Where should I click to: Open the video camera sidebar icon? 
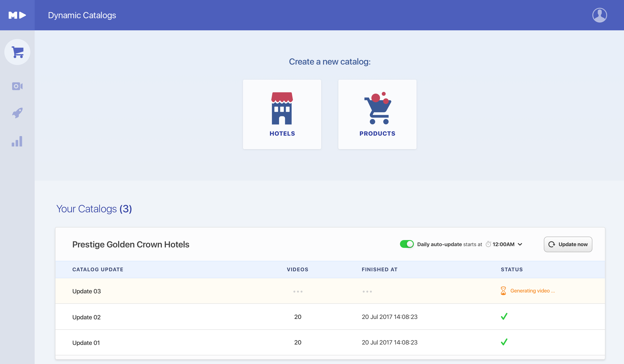pos(17,86)
